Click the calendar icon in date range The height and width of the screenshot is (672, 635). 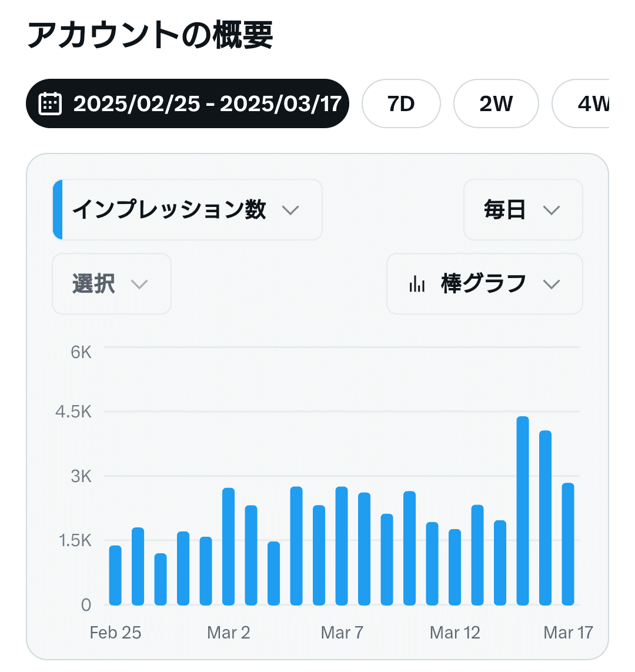tap(50, 103)
